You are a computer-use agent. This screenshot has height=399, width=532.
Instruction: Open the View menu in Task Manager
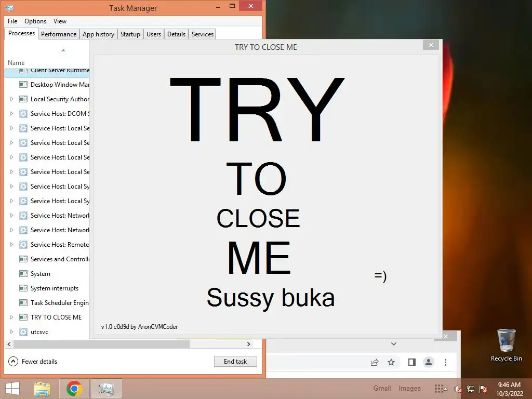click(60, 21)
